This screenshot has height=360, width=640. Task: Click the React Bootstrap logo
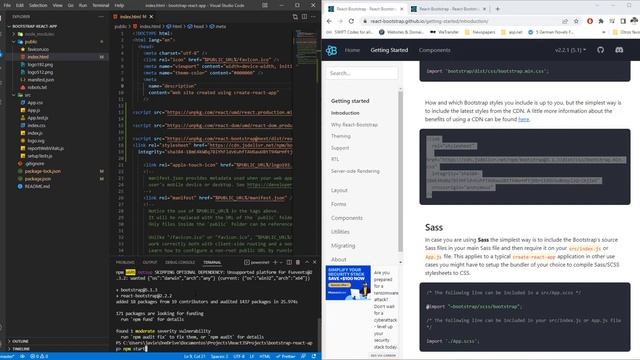coord(331,50)
